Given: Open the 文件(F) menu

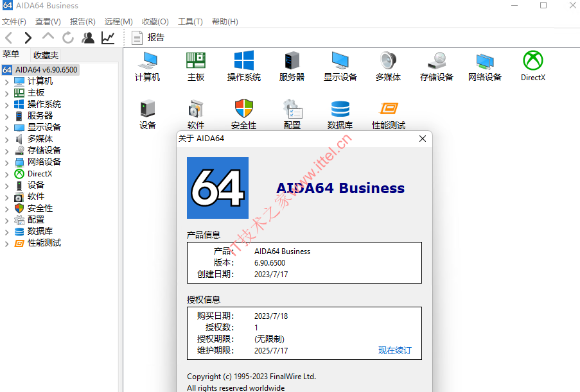Looking at the screenshot, I should coord(14,22).
